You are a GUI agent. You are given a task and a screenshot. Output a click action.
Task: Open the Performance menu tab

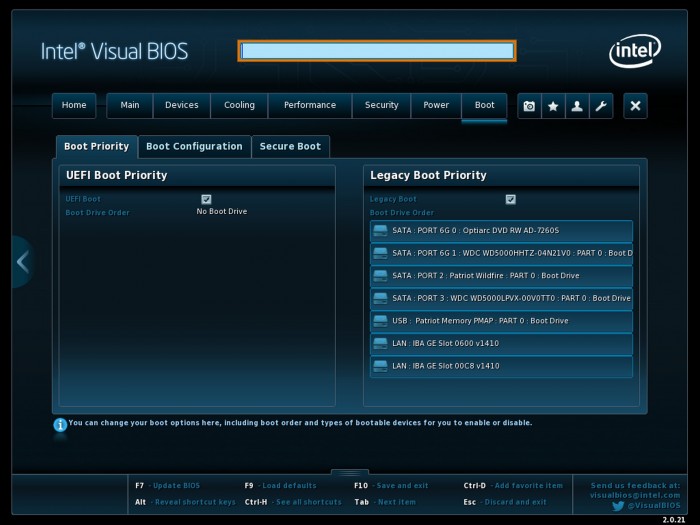(310, 105)
